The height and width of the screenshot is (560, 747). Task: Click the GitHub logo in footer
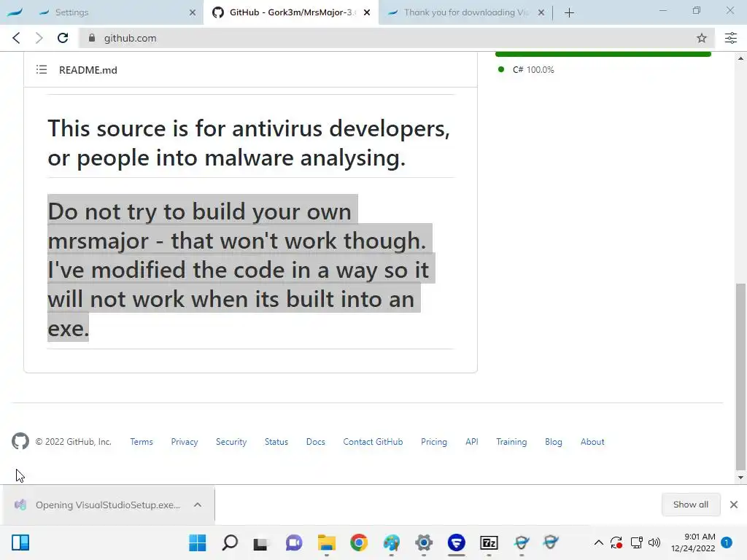20,441
